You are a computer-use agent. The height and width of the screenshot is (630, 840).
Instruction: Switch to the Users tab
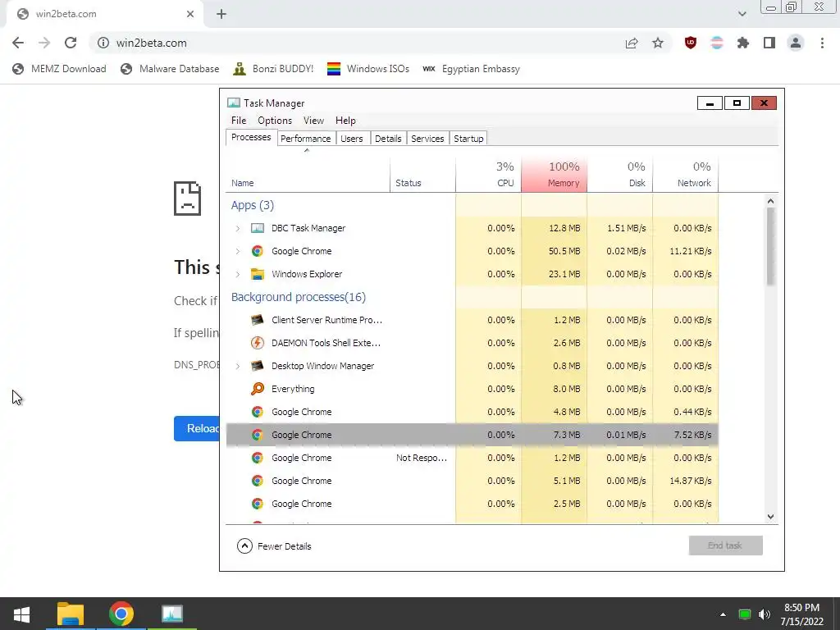pos(352,138)
